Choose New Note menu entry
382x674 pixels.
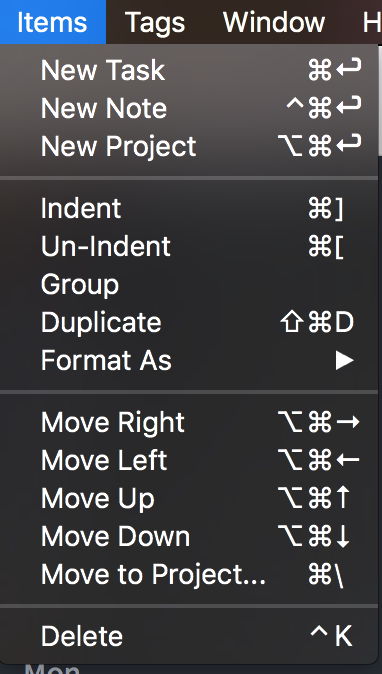(189, 108)
